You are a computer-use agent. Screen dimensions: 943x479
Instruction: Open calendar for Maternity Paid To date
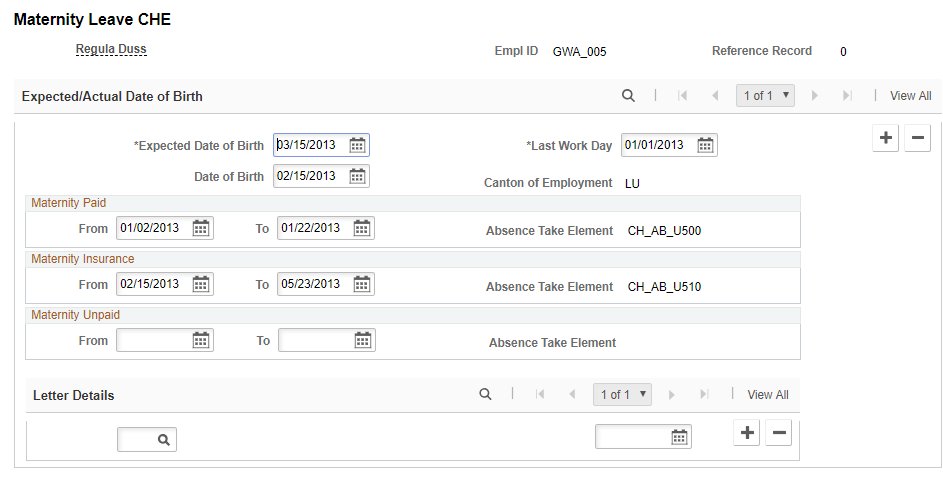tap(361, 228)
